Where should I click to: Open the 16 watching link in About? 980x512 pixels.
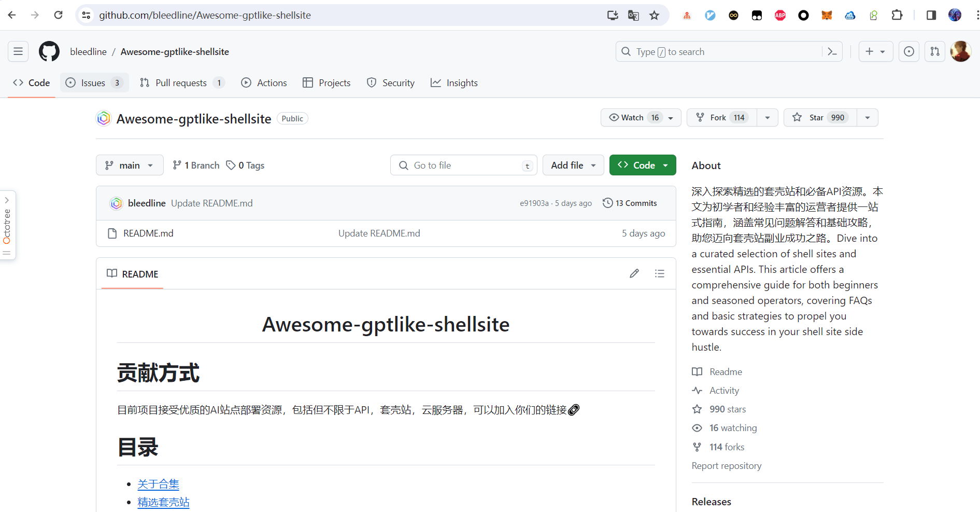[x=725, y=428]
